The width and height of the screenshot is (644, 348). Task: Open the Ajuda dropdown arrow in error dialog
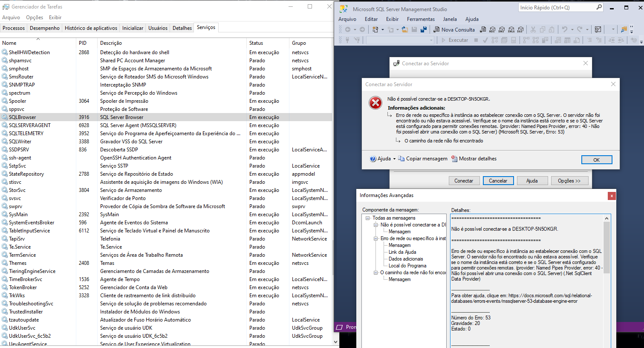point(394,159)
